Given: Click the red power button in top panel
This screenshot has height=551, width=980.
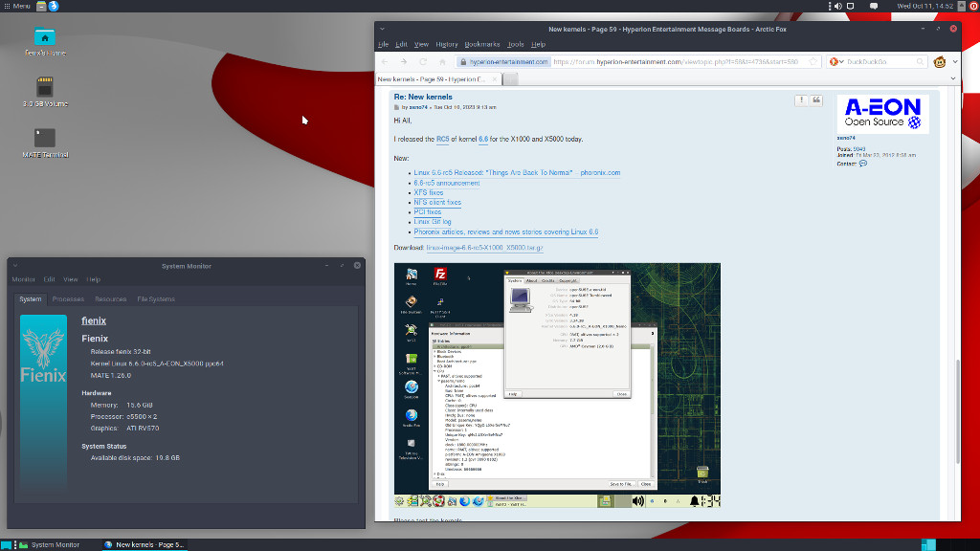Looking at the screenshot, I should [x=973, y=6].
